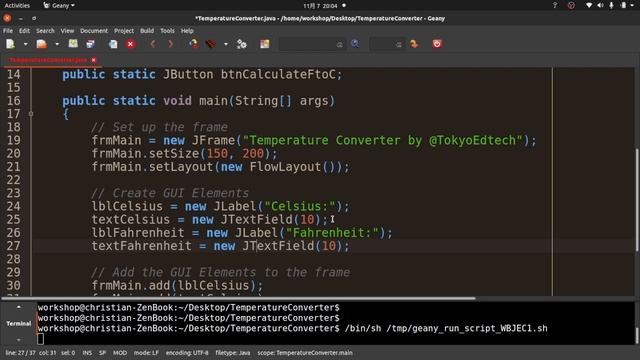Click inside the terminal prompt area
This screenshot has height=360, width=640.
[x=335, y=323]
